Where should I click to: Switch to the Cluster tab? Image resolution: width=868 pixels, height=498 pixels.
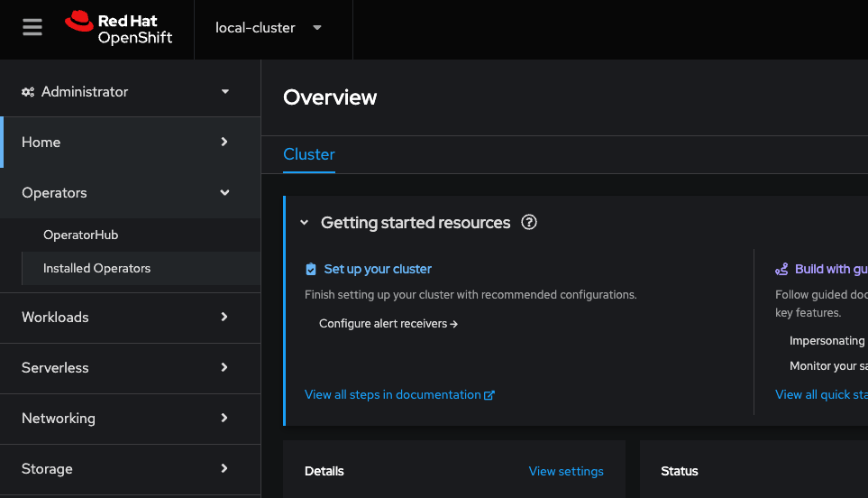[x=309, y=154]
